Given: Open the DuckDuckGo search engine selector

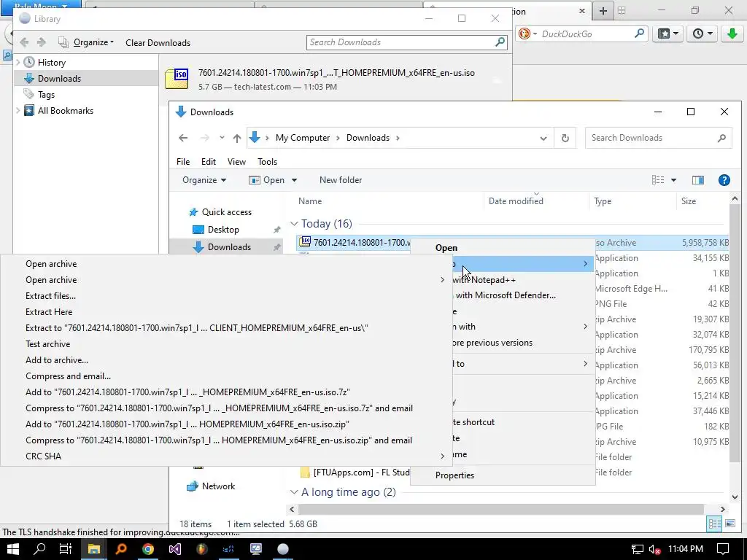Looking at the screenshot, I should click(528, 34).
